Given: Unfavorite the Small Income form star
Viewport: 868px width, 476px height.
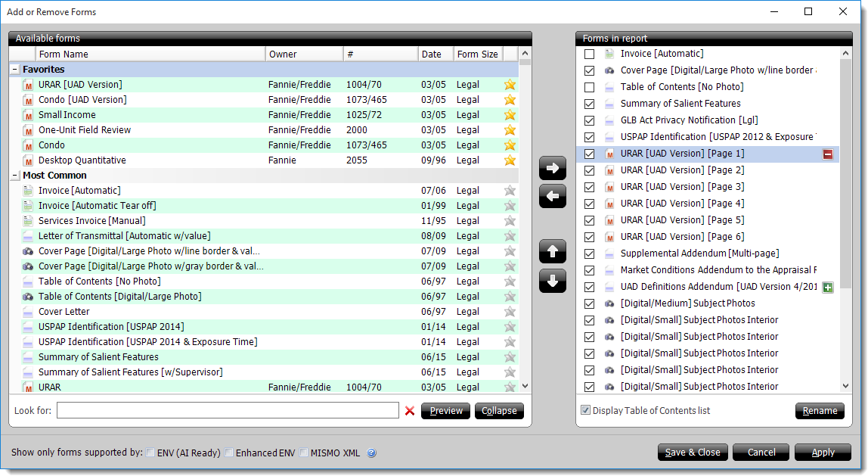Looking at the screenshot, I should coord(510,115).
